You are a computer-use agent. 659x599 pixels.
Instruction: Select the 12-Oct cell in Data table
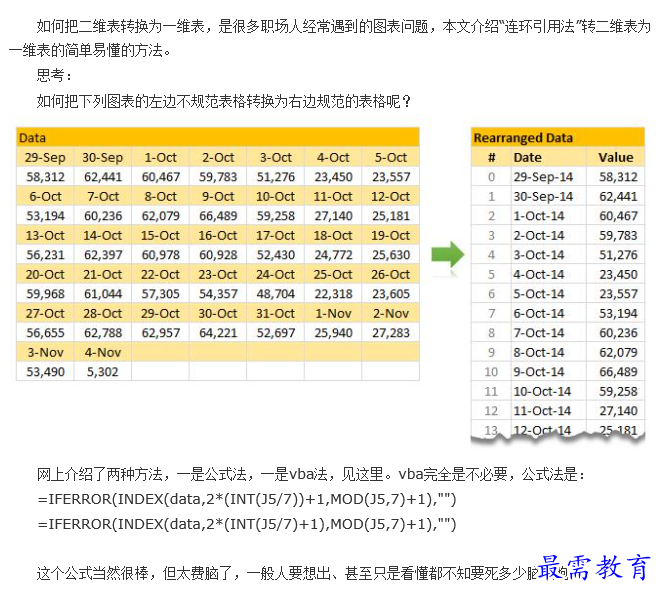click(390, 196)
